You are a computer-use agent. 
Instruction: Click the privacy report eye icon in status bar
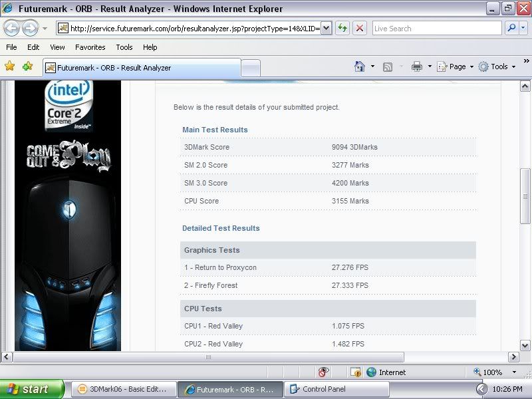click(x=323, y=372)
